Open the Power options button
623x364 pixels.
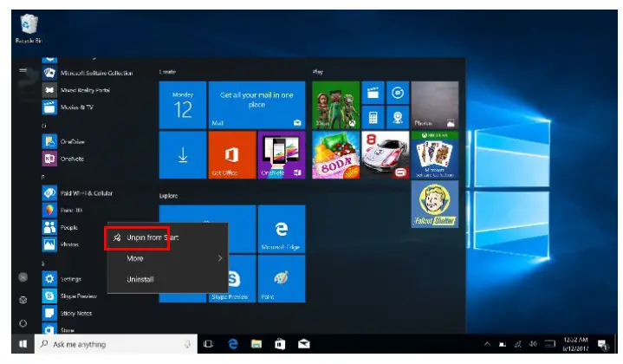point(23,323)
